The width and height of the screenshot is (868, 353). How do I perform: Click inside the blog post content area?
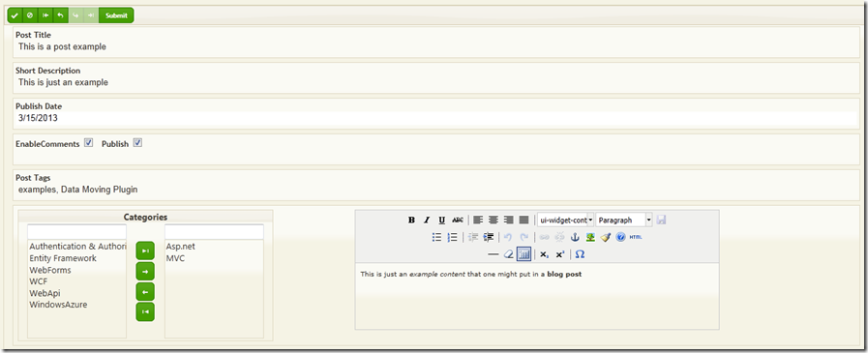[x=537, y=296]
